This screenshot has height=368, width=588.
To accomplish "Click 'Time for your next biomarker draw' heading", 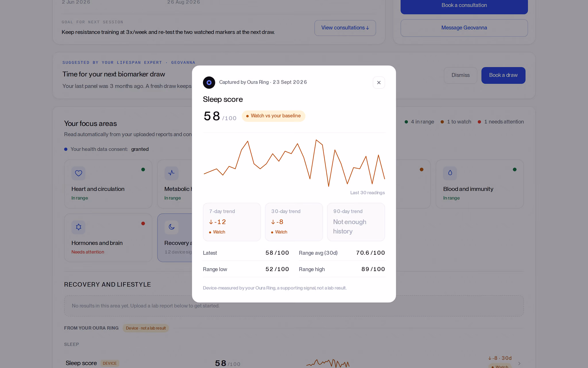I will 114,74.
